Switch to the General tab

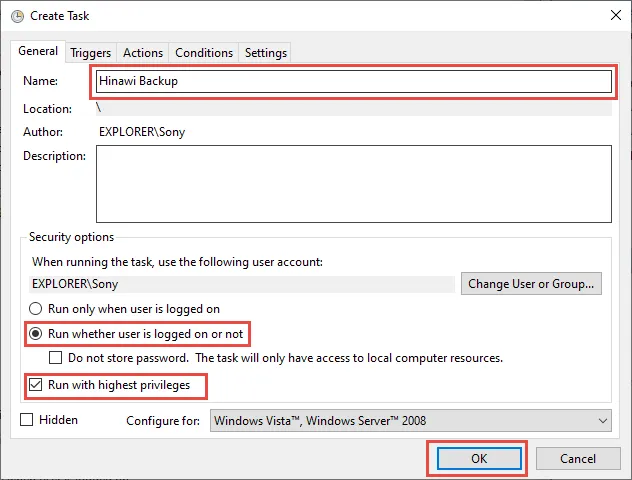tap(38, 52)
